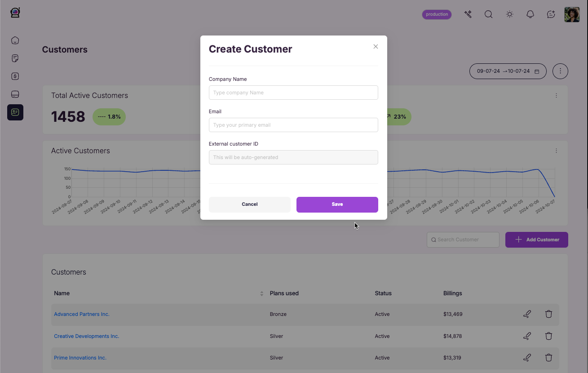Click the production environment badge
This screenshot has width=588, height=373.
[436, 14]
